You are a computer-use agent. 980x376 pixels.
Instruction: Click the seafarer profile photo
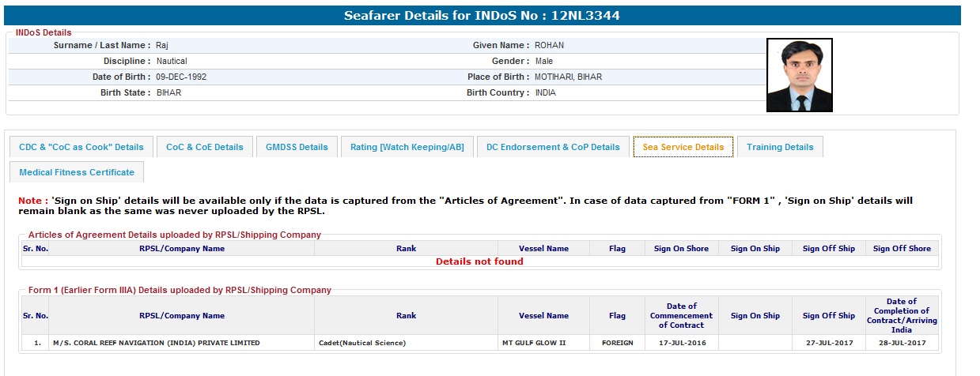(x=799, y=75)
